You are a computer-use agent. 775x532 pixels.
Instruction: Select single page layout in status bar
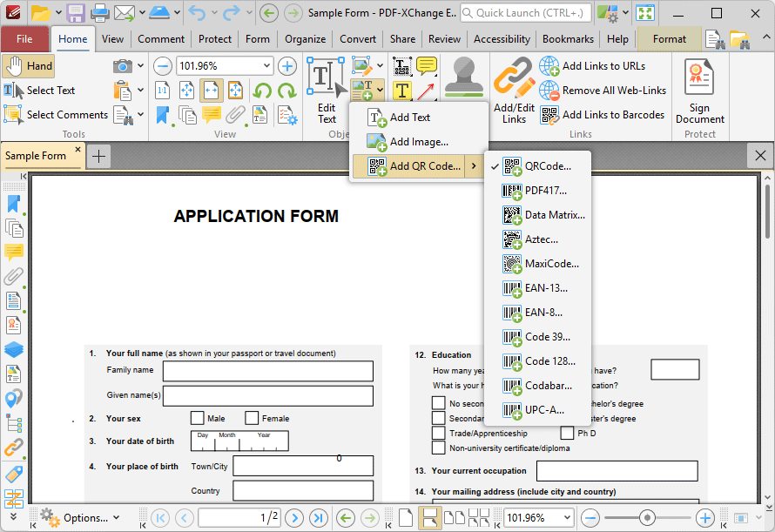click(x=406, y=518)
